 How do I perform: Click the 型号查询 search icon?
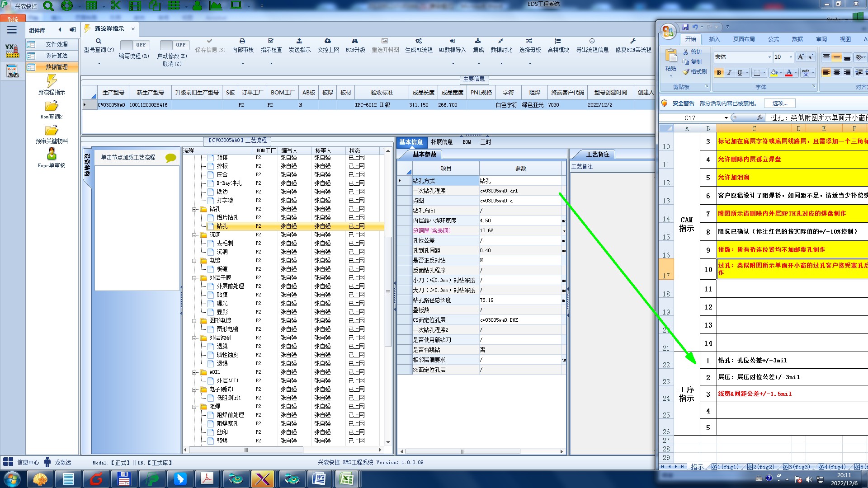pos(98,41)
